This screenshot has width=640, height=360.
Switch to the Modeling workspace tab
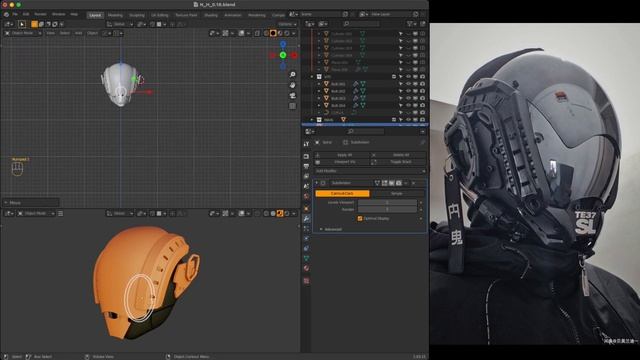click(115, 15)
